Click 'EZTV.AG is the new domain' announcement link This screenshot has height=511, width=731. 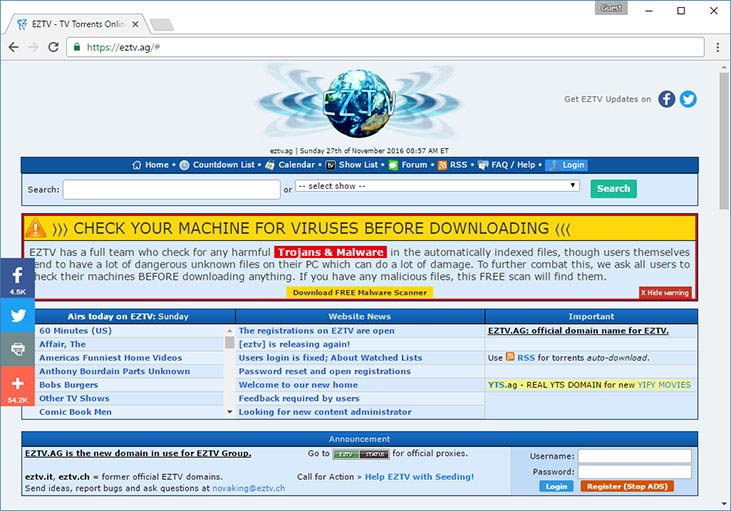click(x=138, y=453)
